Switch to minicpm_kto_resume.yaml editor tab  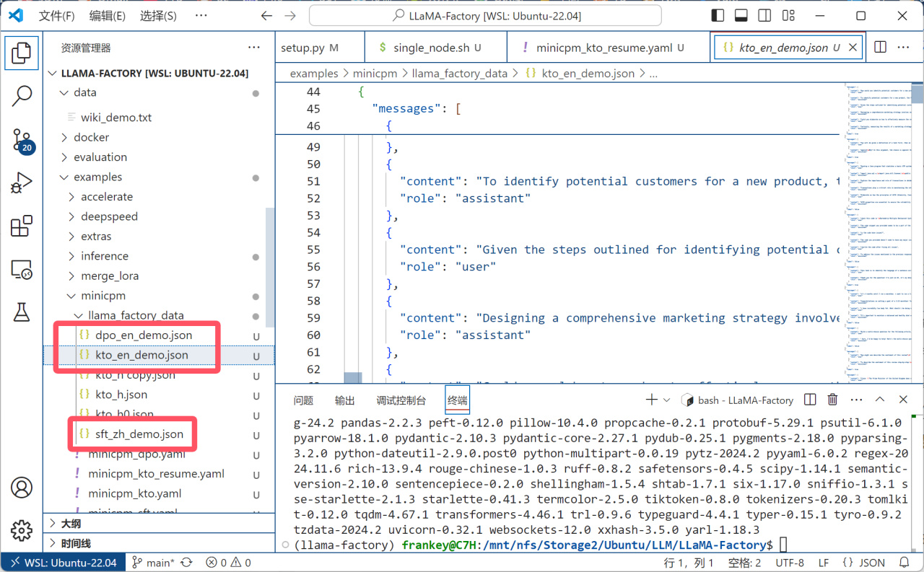(607, 48)
